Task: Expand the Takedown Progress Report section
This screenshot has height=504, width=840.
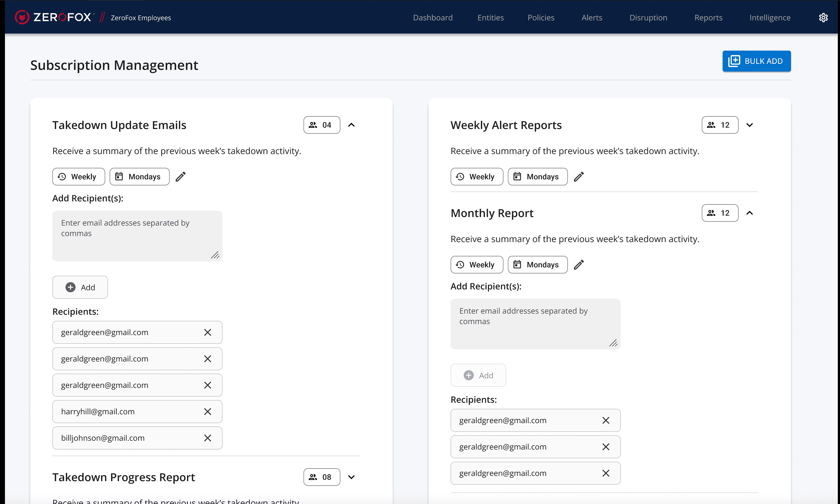Action: pos(351,477)
